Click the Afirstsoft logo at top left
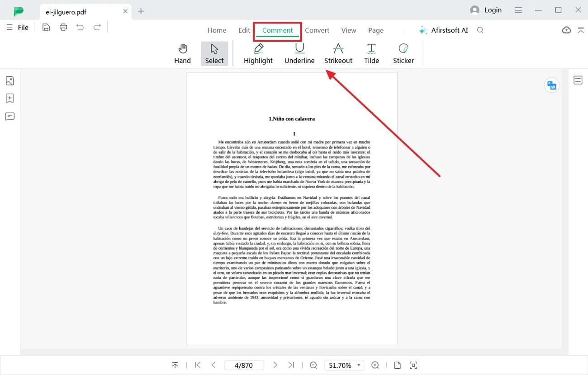 19,11
